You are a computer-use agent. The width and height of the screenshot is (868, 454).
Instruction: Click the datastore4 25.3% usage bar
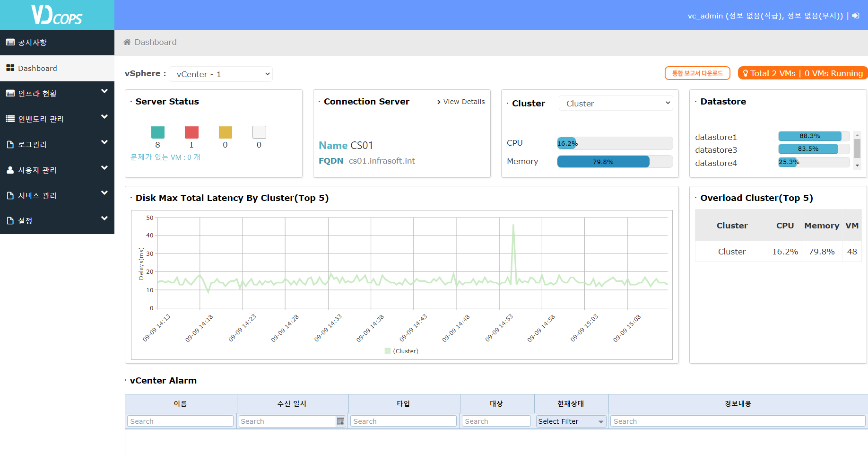tap(814, 162)
